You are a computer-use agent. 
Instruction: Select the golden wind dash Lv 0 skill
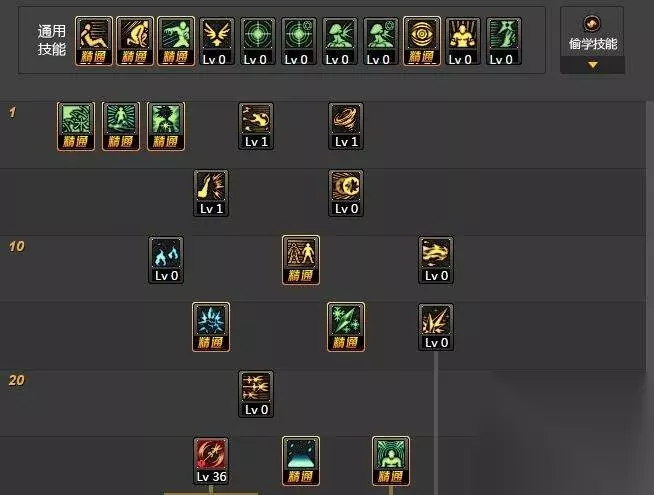click(436, 260)
